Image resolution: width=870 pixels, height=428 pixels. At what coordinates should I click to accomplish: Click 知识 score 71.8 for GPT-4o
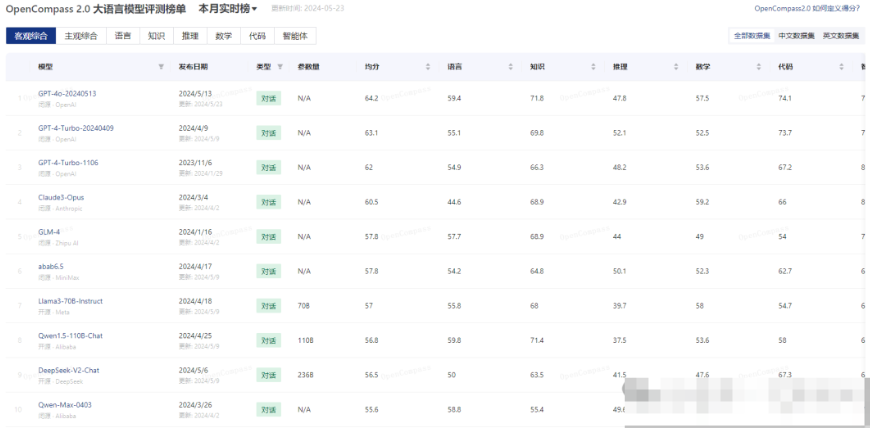pyautogui.click(x=537, y=98)
